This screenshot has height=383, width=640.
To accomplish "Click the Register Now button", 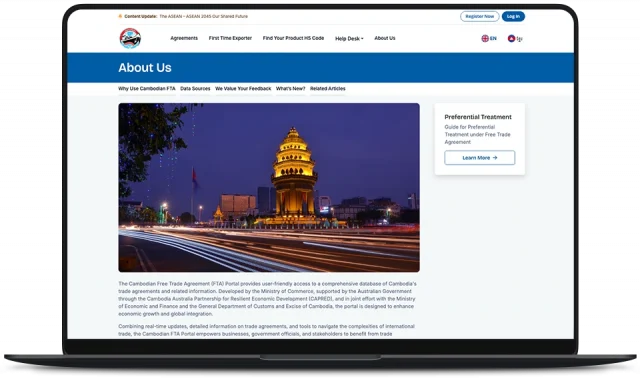I will point(480,16).
